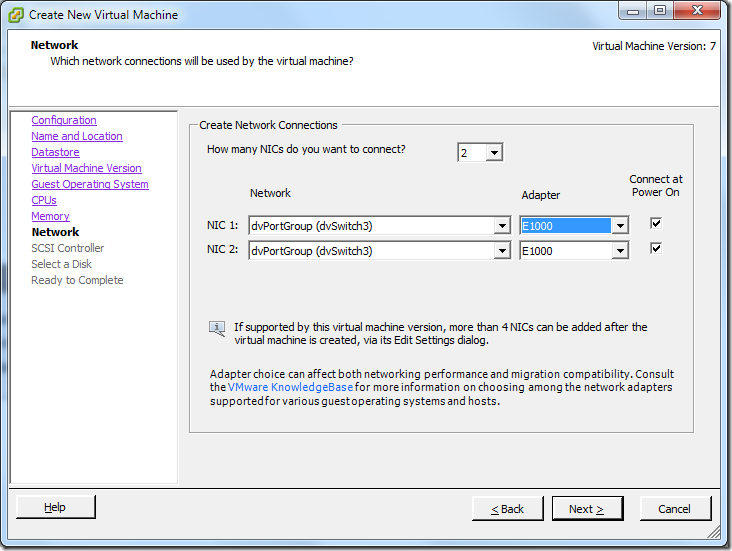Go to Name and Location step
Screen dimensions: 732x551
pyautogui.click(x=77, y=136)
